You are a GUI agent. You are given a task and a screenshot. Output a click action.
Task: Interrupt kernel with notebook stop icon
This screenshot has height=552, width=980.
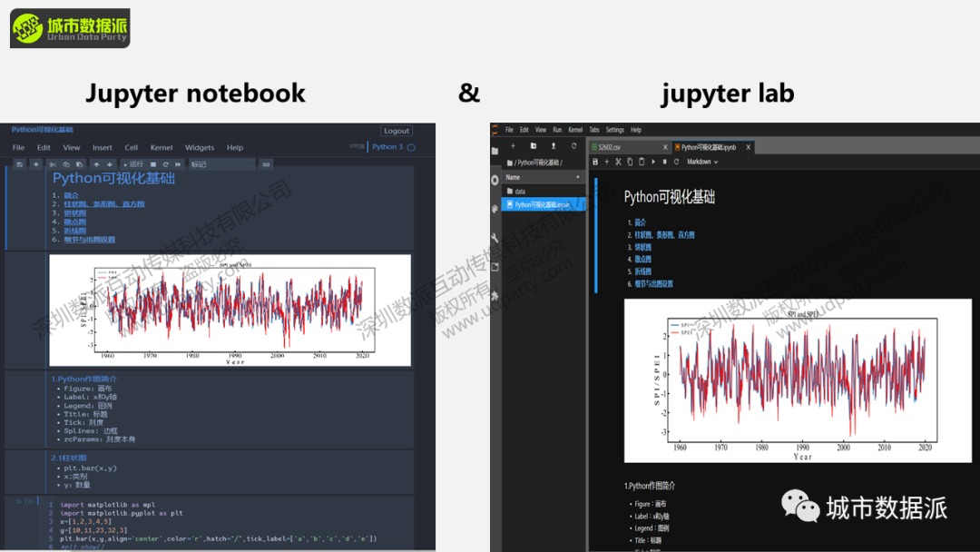coord(153,164)
